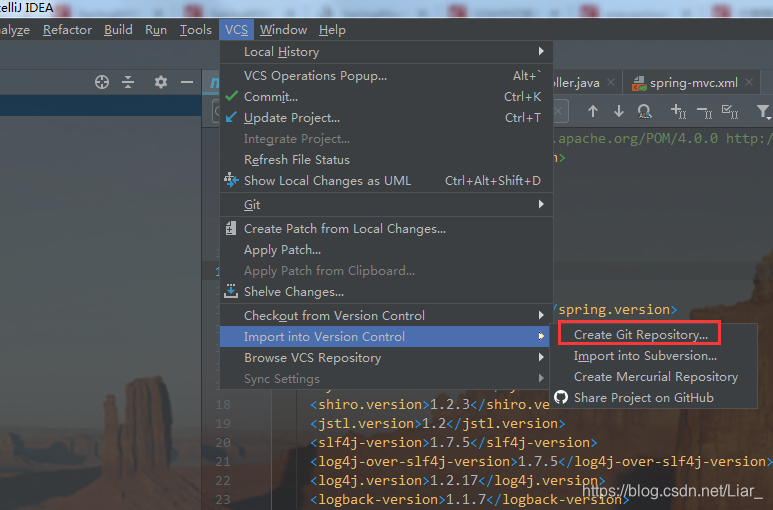Close the ller.java editor tab
Image resolution: width=773 pixels, height=510 pixels.
click(x=611, y=82)
